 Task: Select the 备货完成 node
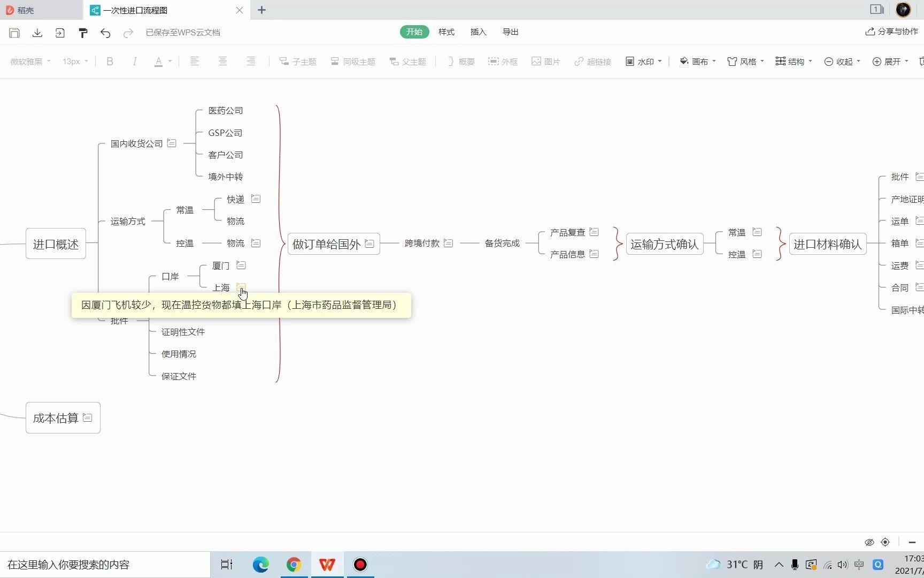click(502, 243)
